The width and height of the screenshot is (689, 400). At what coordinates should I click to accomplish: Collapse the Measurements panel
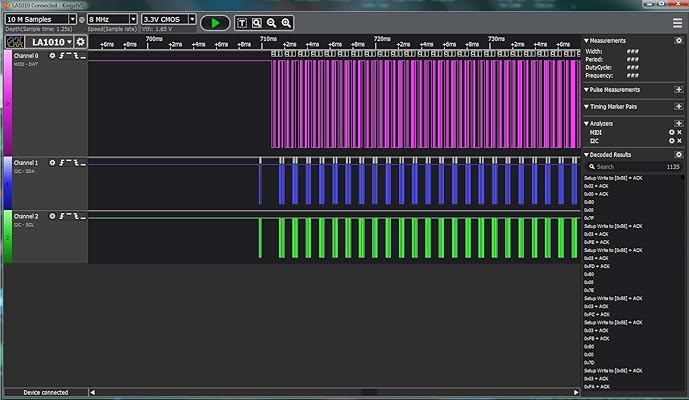587,41
